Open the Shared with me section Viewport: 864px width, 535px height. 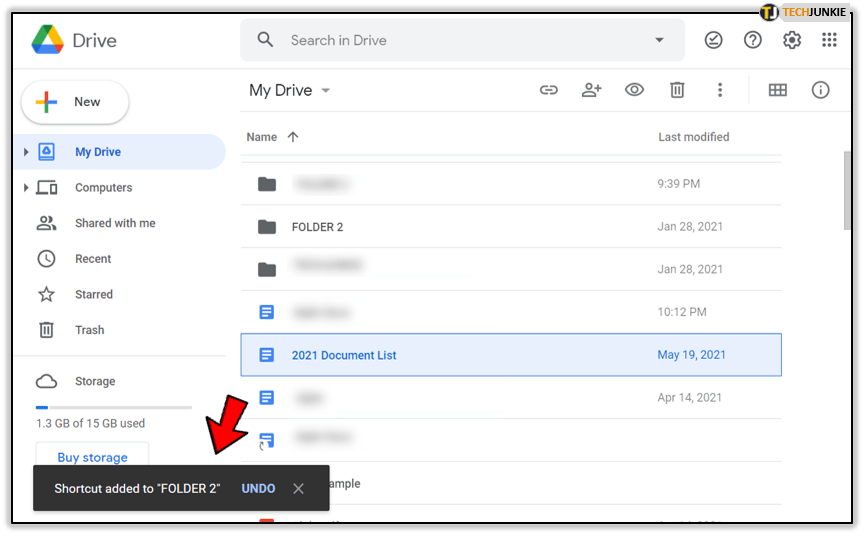[115, 223]
